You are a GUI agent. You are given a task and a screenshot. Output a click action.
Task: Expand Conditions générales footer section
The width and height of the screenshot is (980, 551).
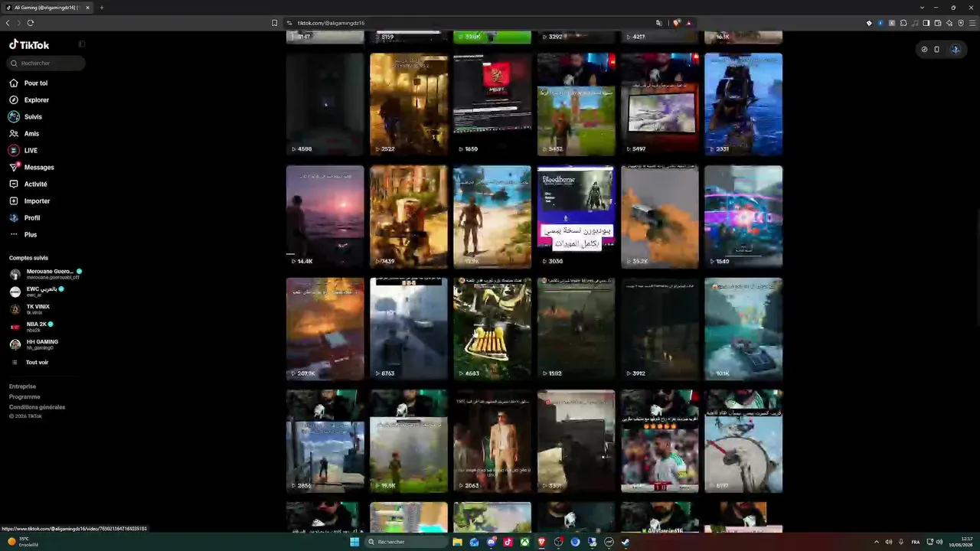point(37,407)
